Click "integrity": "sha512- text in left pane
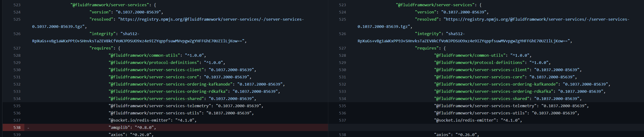 coord(114,34)
